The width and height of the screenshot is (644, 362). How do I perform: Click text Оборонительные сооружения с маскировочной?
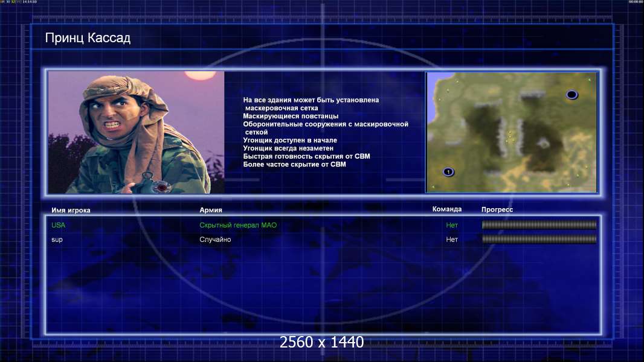(x=326, y=124)
